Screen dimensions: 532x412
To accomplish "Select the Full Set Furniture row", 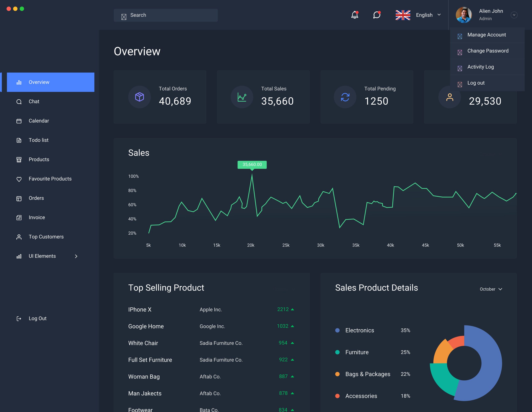I will point(211,360).
